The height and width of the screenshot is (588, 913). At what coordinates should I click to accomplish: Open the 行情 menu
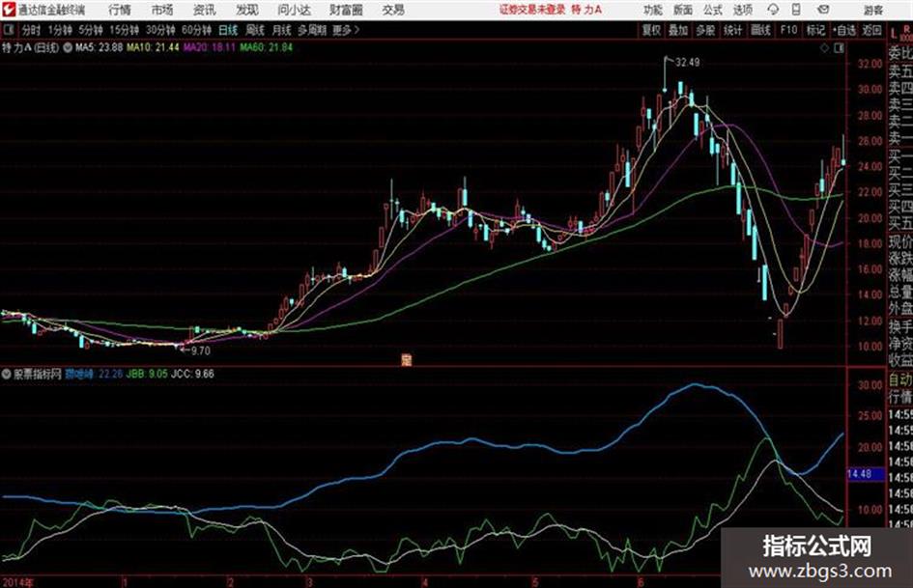120,10
